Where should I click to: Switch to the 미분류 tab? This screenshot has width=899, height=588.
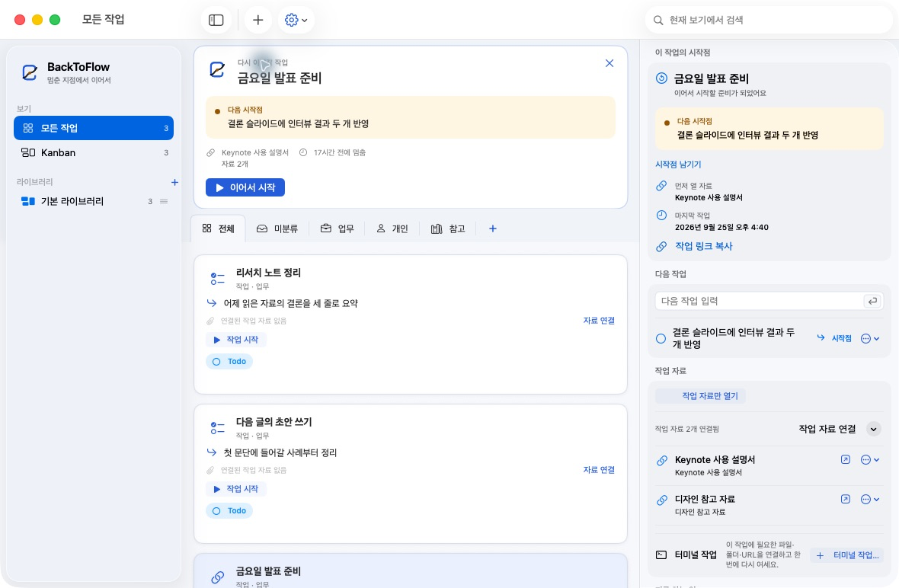click(x=277, y=228)
